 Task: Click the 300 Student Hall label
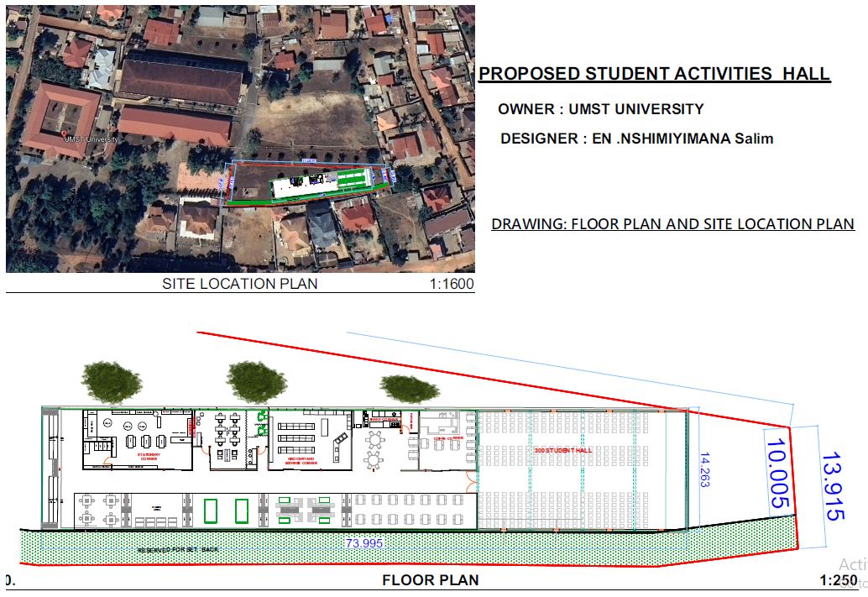pyautogui.click(x=562, y=451)
